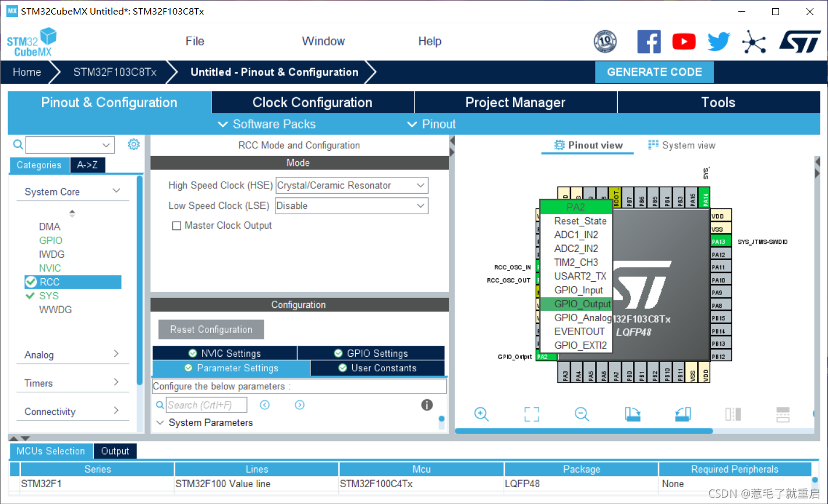Click PA13 pin on the chip

coord(721,242)
